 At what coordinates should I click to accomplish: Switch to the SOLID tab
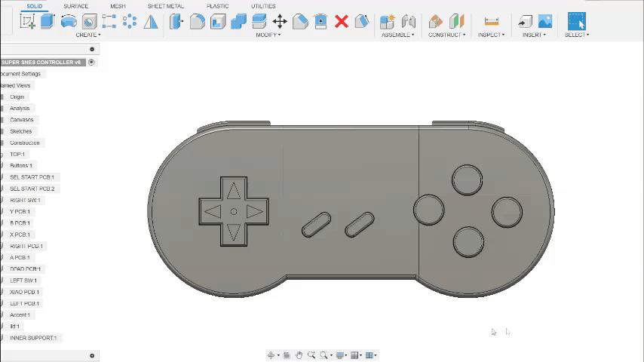pos(35,6)
